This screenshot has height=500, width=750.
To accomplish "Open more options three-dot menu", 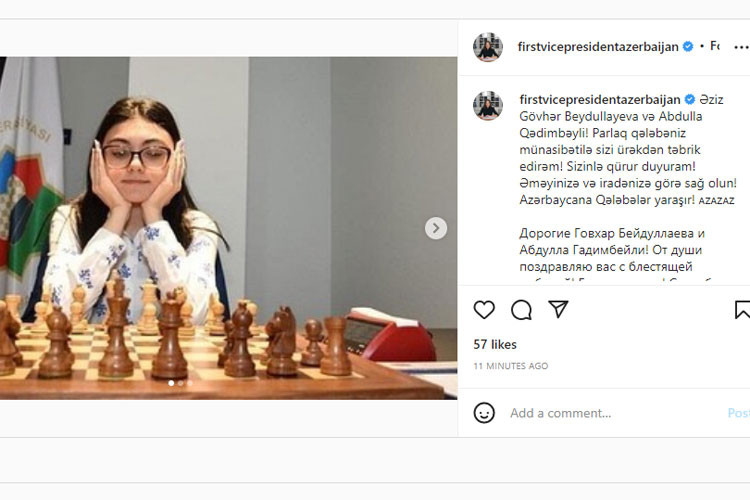I will coord(741,47).
